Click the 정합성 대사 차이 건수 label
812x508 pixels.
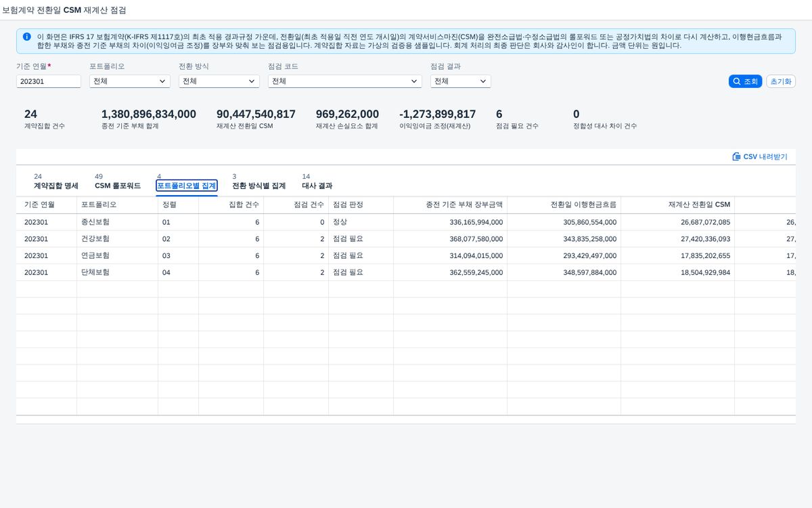tap(605, 126)
